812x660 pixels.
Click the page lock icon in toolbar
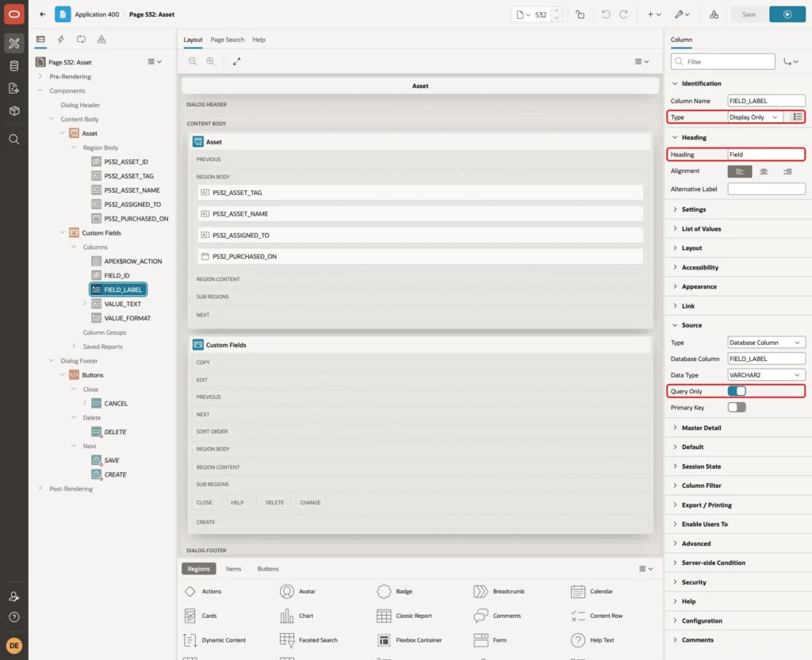(x=580, y=14)
